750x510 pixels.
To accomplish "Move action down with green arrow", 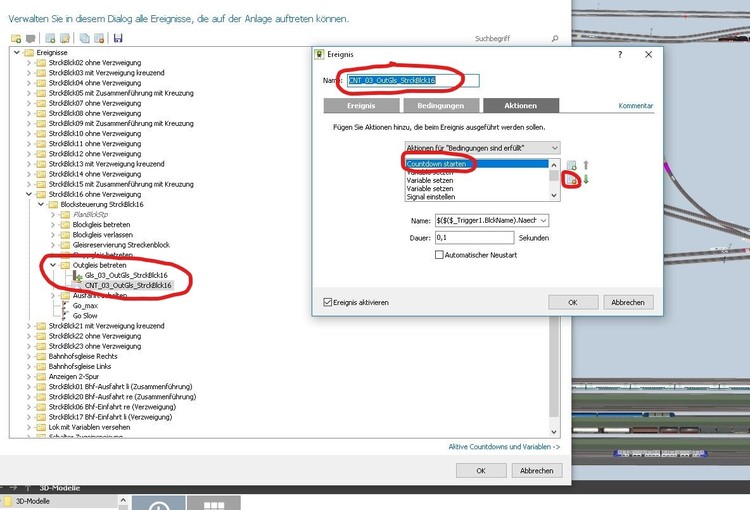I will (x=586, y=180).
